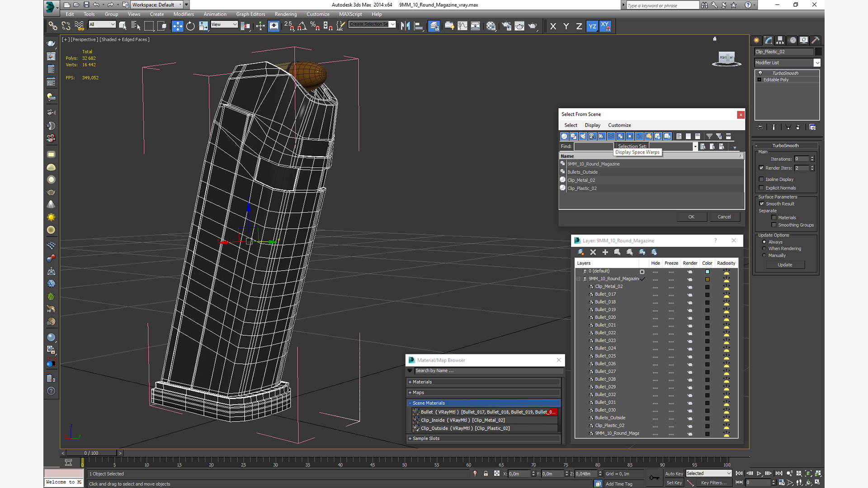This screenshot has width=868, height=488.
Task: Toggle Display Space Warps filter icon
Action: pos(611,136)
